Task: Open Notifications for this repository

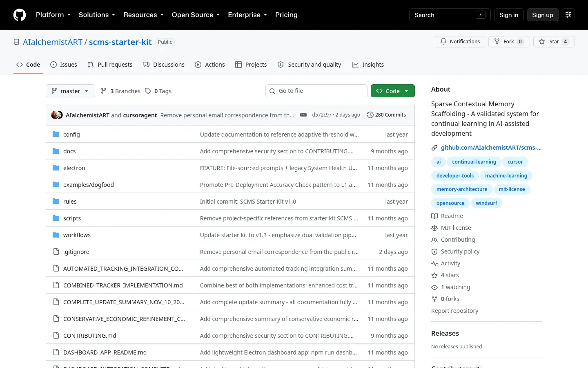Action: tap(460, 42)
